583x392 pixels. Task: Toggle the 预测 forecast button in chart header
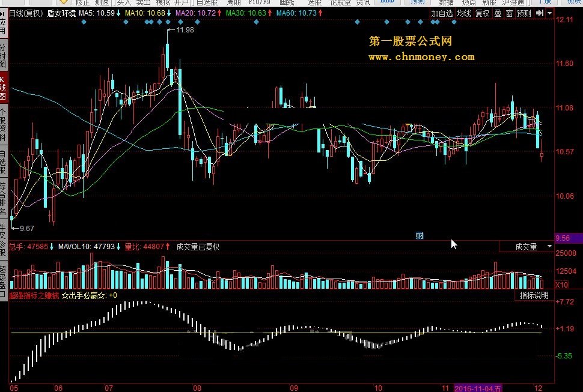click(x=524, y=13)
